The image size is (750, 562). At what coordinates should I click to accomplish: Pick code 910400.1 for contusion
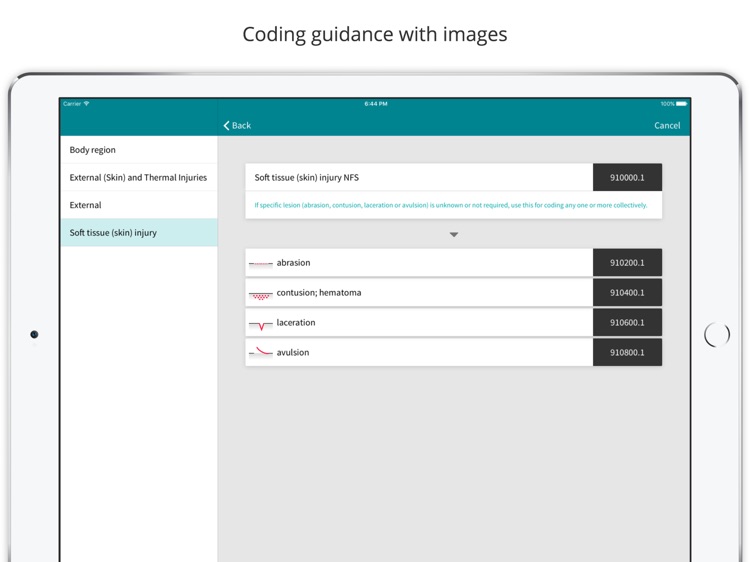pyautogui.click(x=627, y=293)
